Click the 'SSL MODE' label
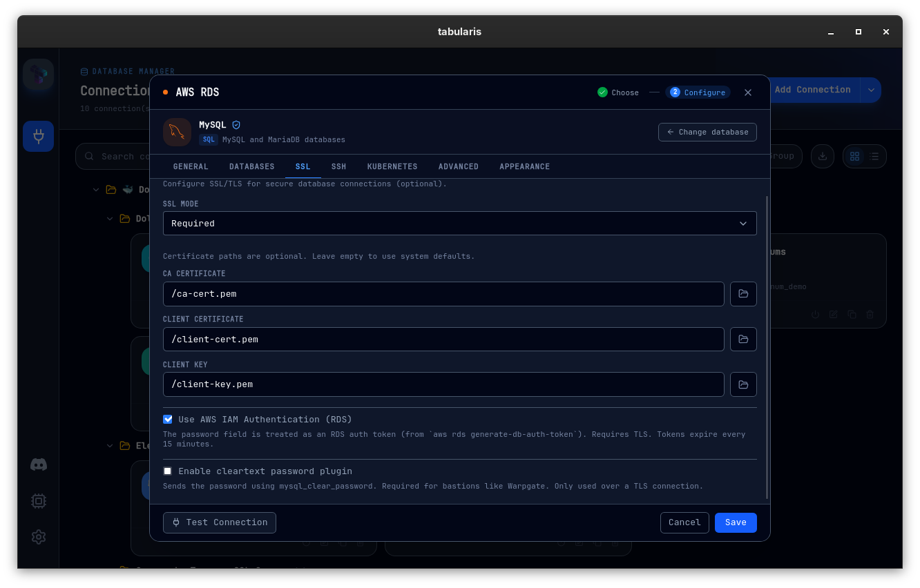This screenshot has height=588, width=920. tap(181, 204)
